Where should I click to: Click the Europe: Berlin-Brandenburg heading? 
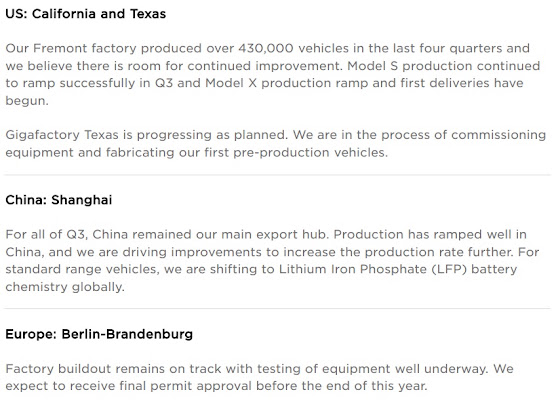[x=99, y=334]
